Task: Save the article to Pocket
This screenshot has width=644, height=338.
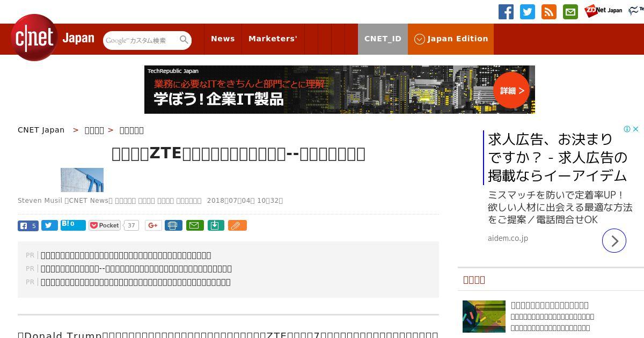Action: pyautogui.click(x=104, y=225)
